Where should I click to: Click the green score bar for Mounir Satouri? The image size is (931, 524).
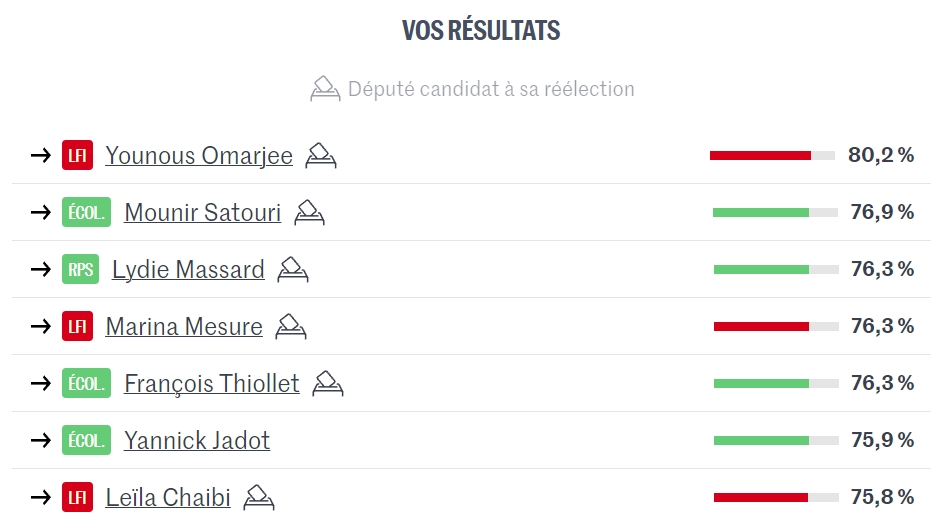pyautogui.click(x=775, y=212)
